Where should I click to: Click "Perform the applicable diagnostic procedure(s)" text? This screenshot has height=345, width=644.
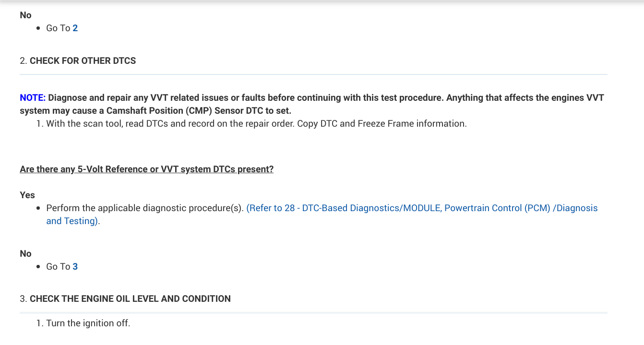click(145, 208)
